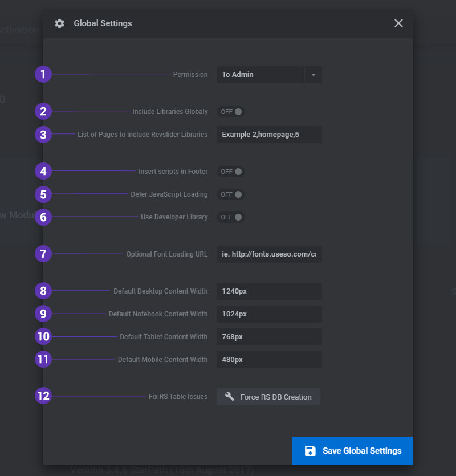Click the numbered badge 1 next to Permission
Image resolution: width=456 pixels, height=476 pixels.
43,74
